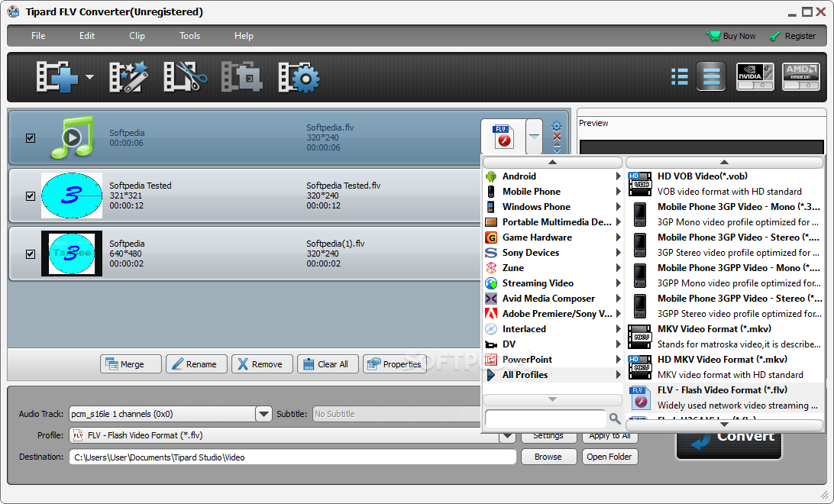
Task: Click the Destination path field
Action: pos(293,457)
